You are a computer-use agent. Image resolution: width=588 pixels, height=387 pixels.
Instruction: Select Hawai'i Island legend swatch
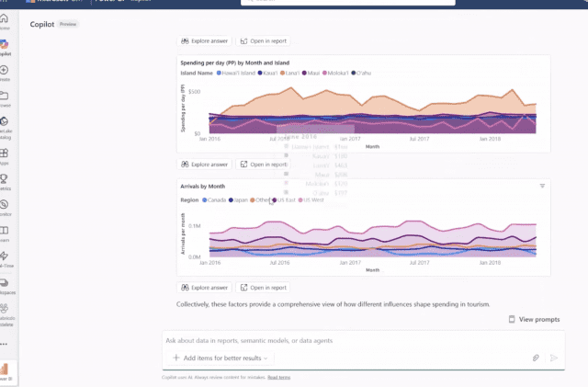(219, 74)
